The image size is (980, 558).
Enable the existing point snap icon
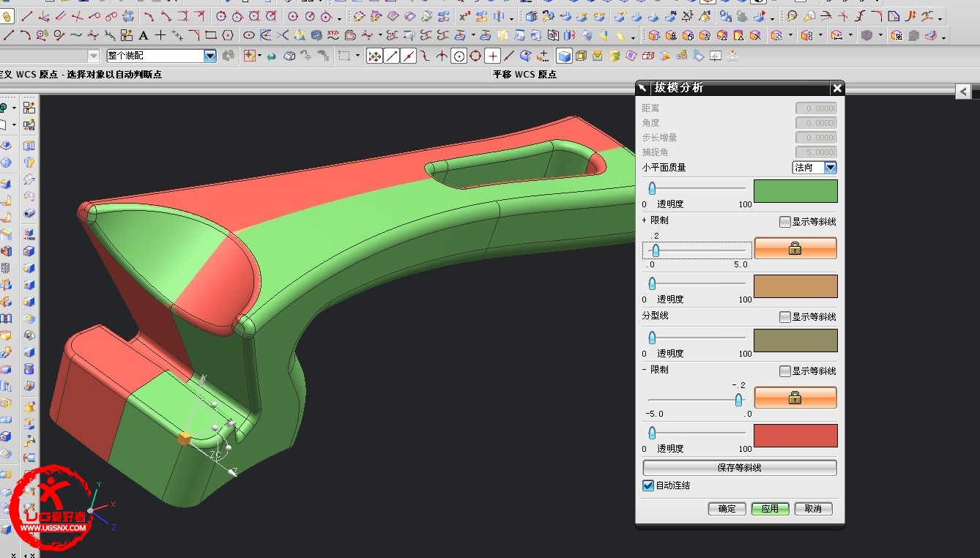click(493, 56)
